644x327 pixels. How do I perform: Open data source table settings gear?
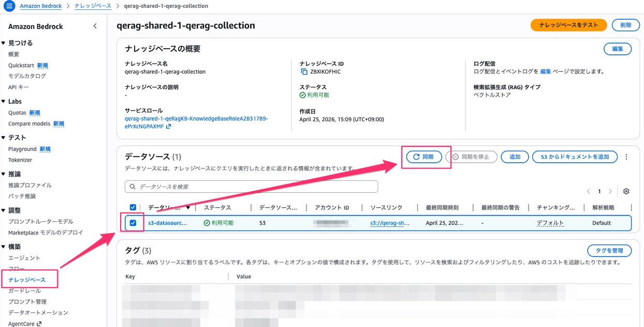pos(626,191)
